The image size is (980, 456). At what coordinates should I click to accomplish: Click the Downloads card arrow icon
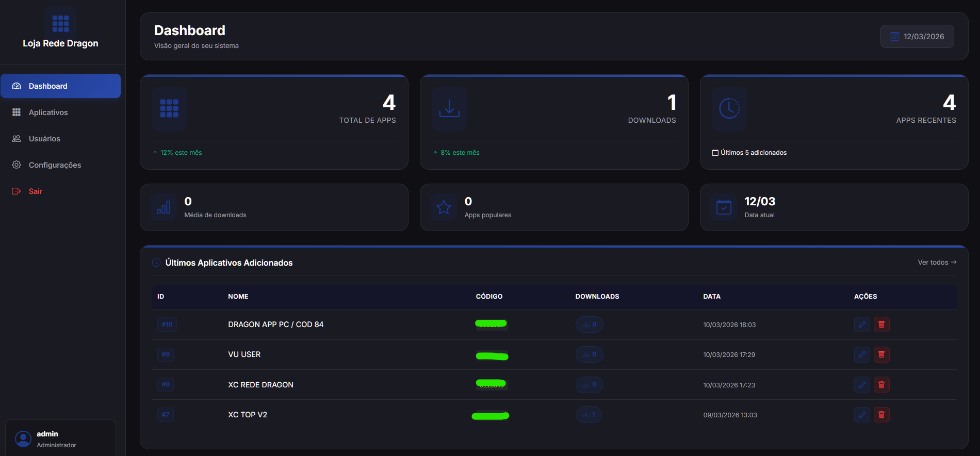[449, 109]
